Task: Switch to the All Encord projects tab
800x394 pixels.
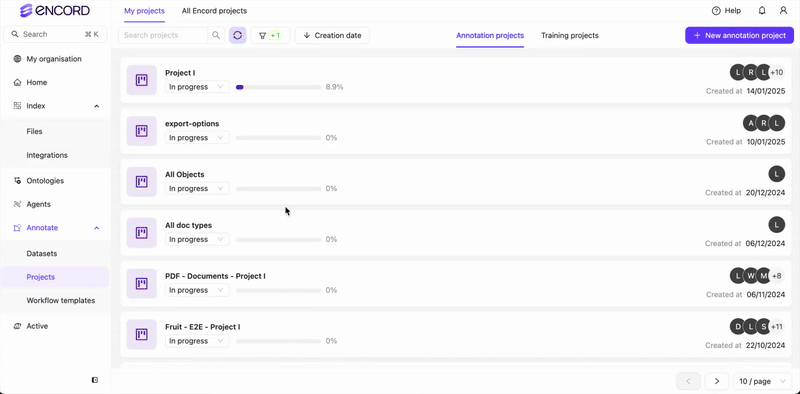Action: [214, 11]
